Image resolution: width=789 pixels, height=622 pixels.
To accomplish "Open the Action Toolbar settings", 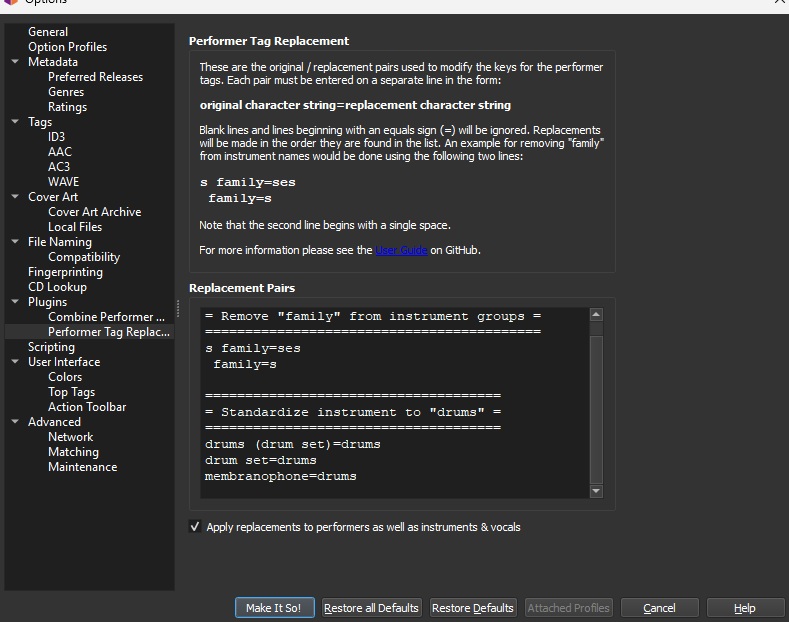I will click(x=87, y=407).
